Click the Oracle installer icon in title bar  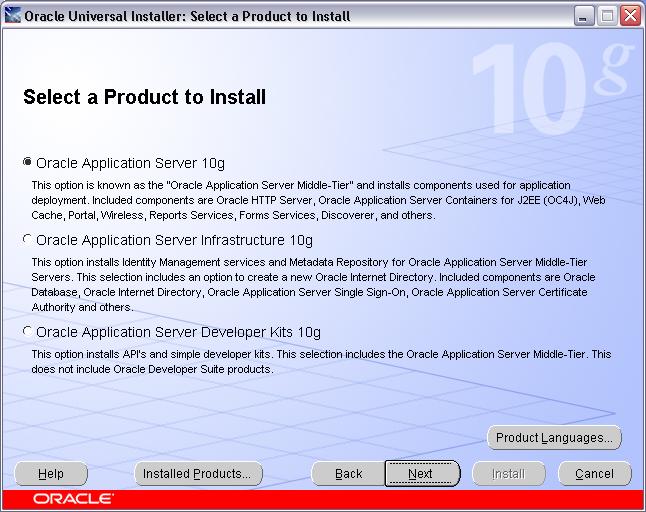(13, 15)
